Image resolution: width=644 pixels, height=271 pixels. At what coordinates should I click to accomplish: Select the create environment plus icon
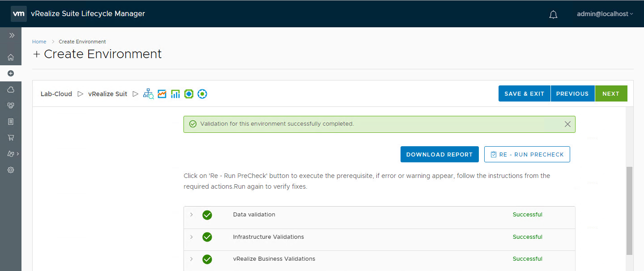point(11,73)
